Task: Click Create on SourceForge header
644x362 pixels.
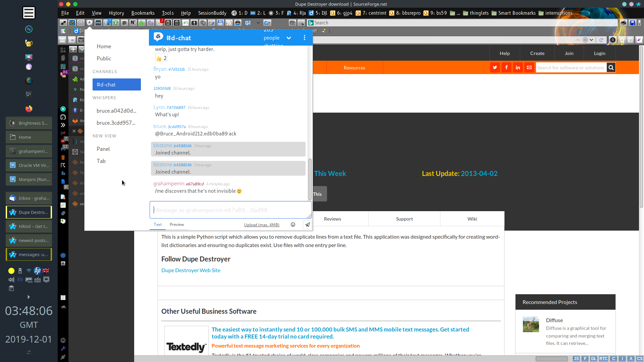Action: 537,53
